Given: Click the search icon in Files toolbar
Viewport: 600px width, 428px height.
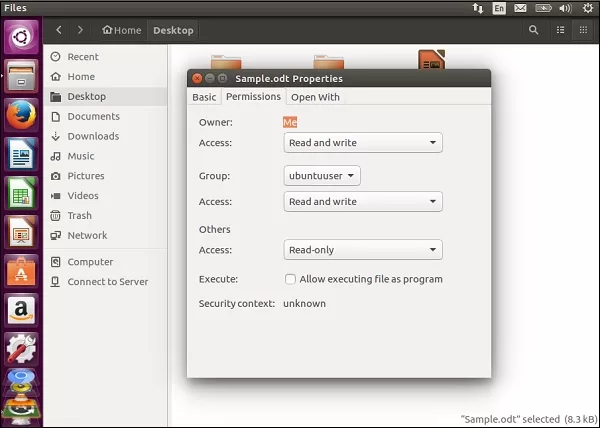Looking at the screenshot, I should (532, 30).
